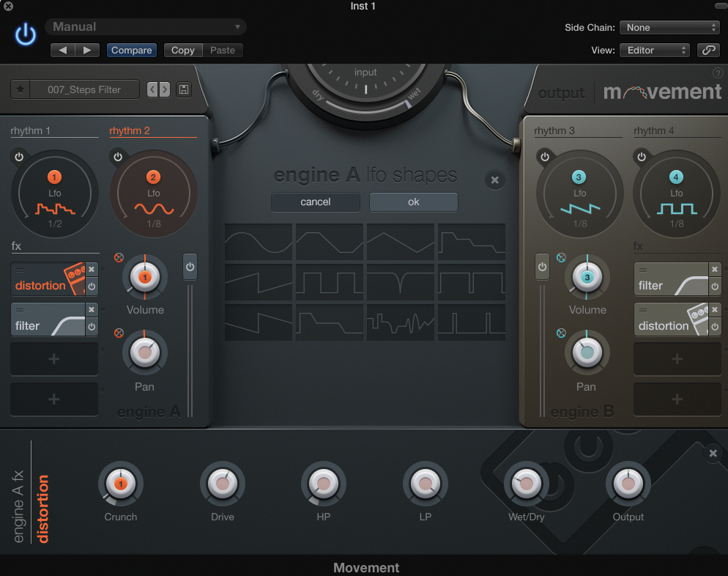The width and height of the screenshot is (728, 576).
Task: Click the 007_Steps Filter preset name field
Action: click(84, 89)
